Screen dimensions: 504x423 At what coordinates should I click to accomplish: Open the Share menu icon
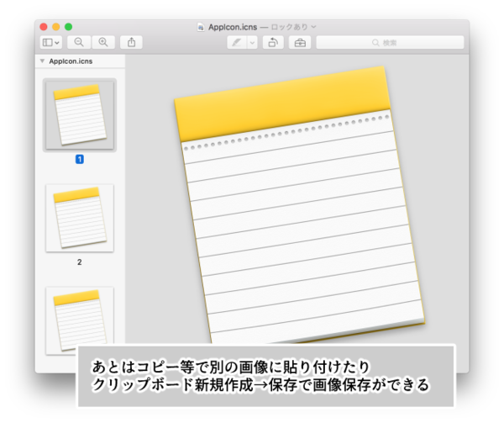pyautogui.click(x=131, y=42)
